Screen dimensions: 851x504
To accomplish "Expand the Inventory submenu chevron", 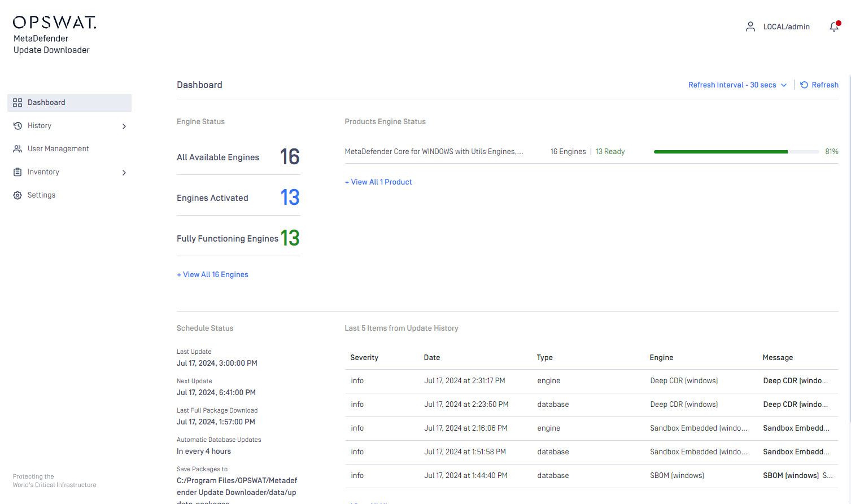I will 124,173.
